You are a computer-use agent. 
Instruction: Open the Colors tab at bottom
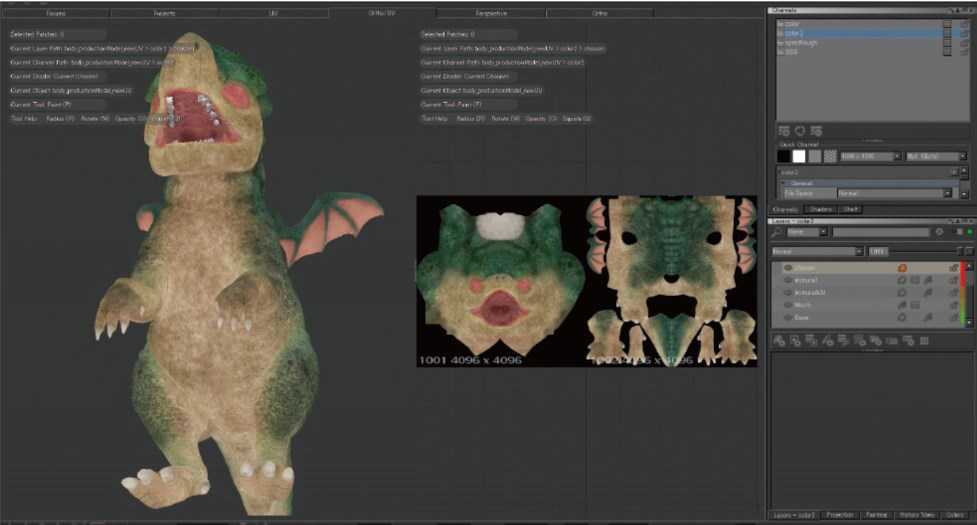tap(955, 515)
